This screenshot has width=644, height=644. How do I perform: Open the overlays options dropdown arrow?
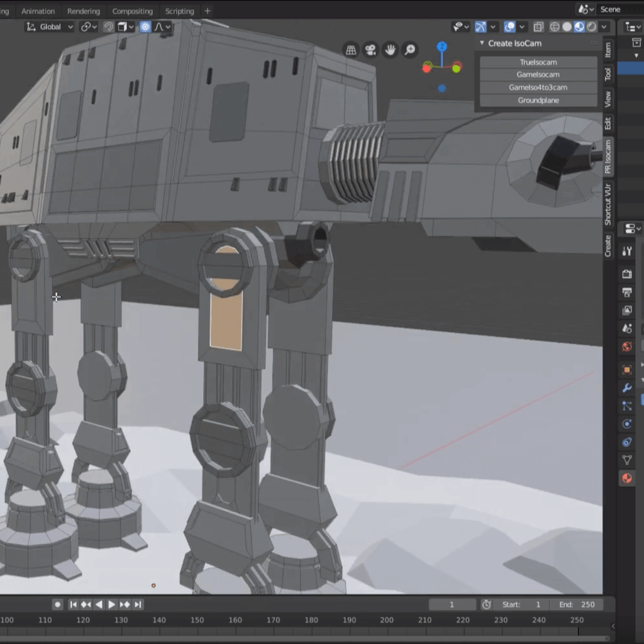coord(522,27)
